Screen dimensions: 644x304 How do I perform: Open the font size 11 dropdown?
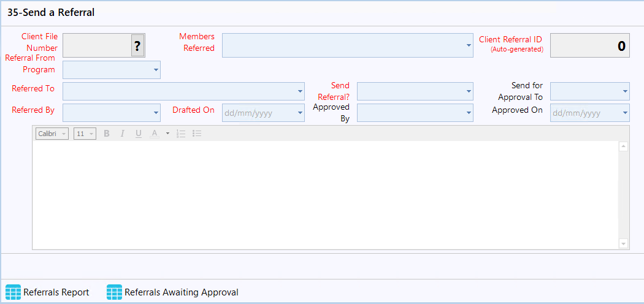[x=85, y=134]
